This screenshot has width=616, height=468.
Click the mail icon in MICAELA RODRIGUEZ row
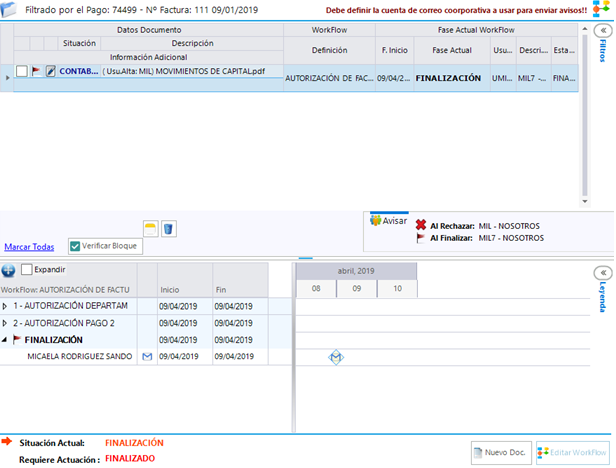[147, 357]
